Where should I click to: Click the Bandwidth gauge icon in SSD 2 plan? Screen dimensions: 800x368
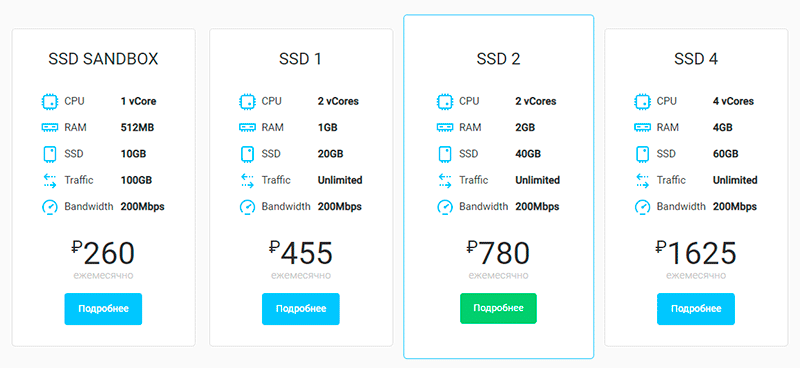[x=445, y=207]
